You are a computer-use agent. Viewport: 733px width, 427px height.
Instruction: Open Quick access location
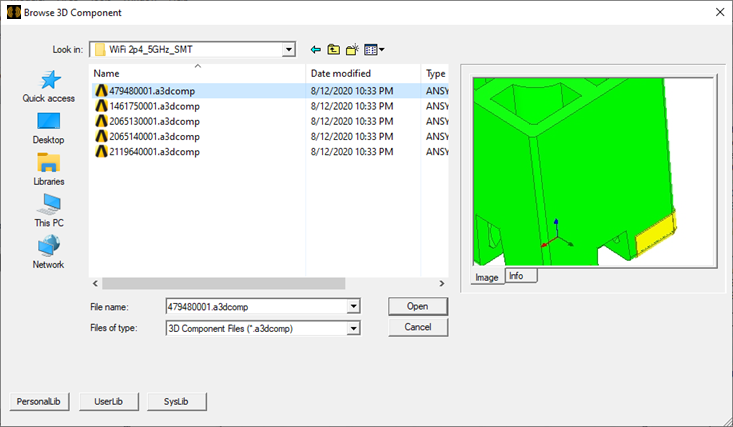coord(49,86)
